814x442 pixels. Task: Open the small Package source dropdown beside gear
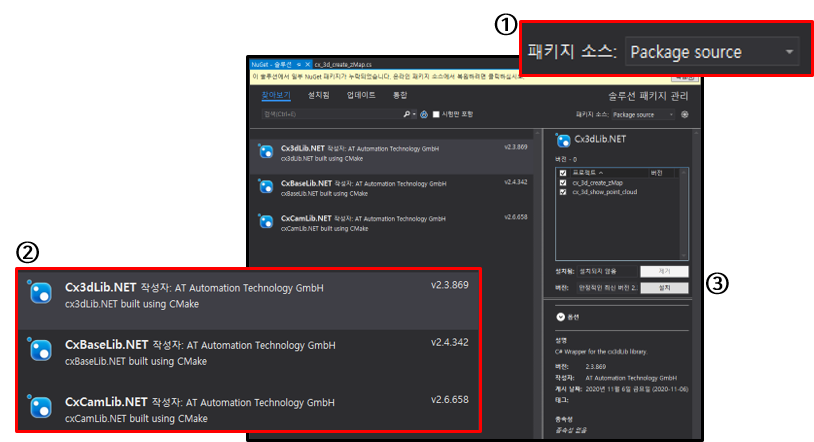(643, 115)
